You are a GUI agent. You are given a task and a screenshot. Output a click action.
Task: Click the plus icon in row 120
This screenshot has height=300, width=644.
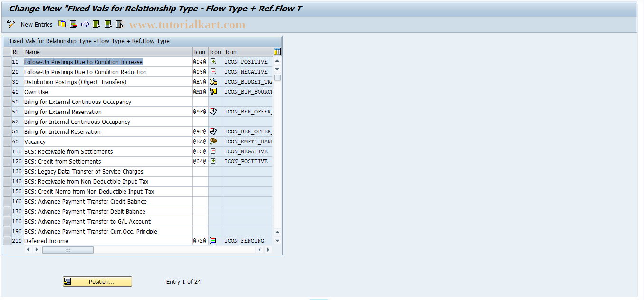pos(213,161)
